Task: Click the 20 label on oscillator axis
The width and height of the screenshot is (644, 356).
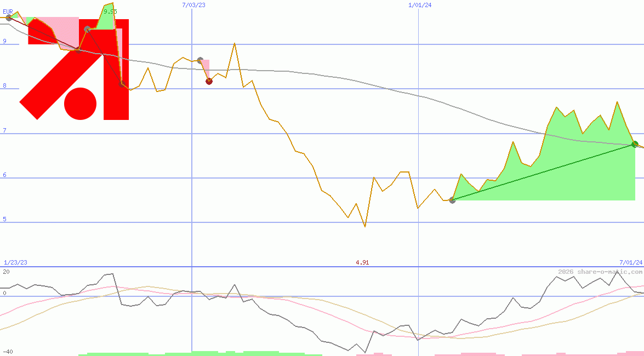Action: click(6, 272)
